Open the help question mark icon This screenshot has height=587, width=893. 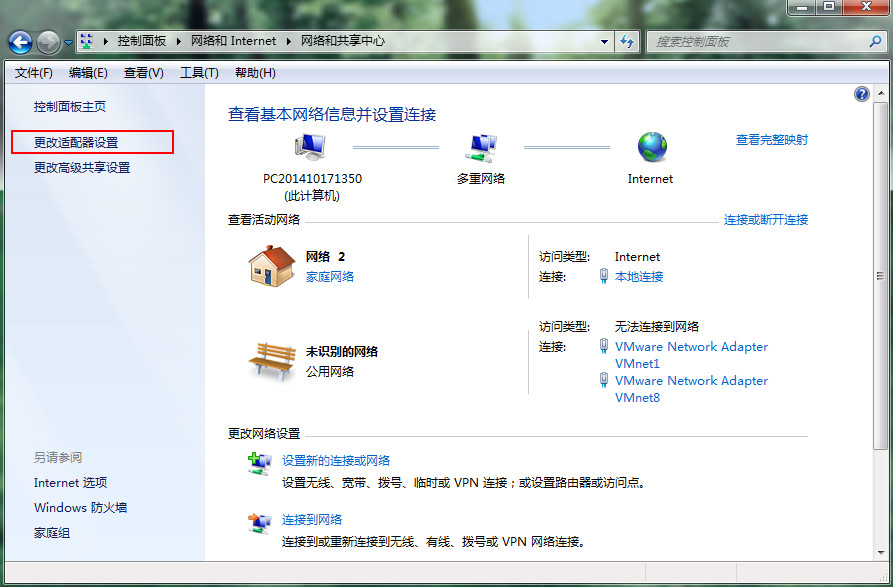coord(862,94)
